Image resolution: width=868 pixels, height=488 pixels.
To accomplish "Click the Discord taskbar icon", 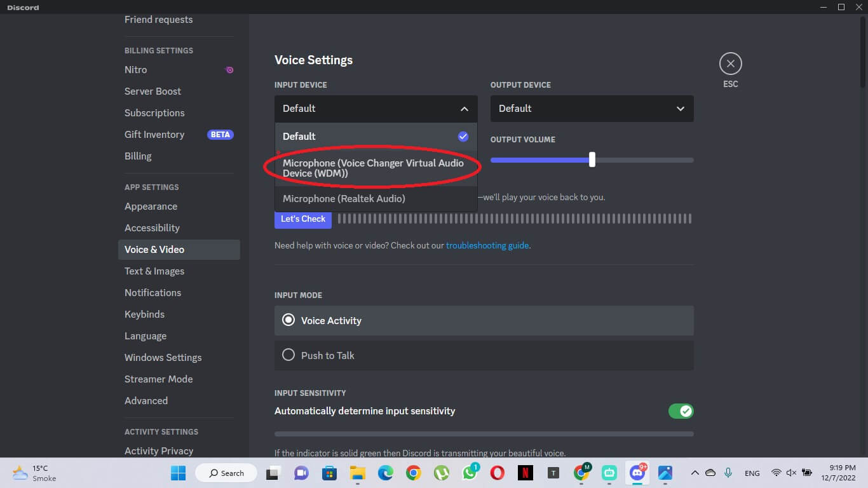I will (637, 473).
